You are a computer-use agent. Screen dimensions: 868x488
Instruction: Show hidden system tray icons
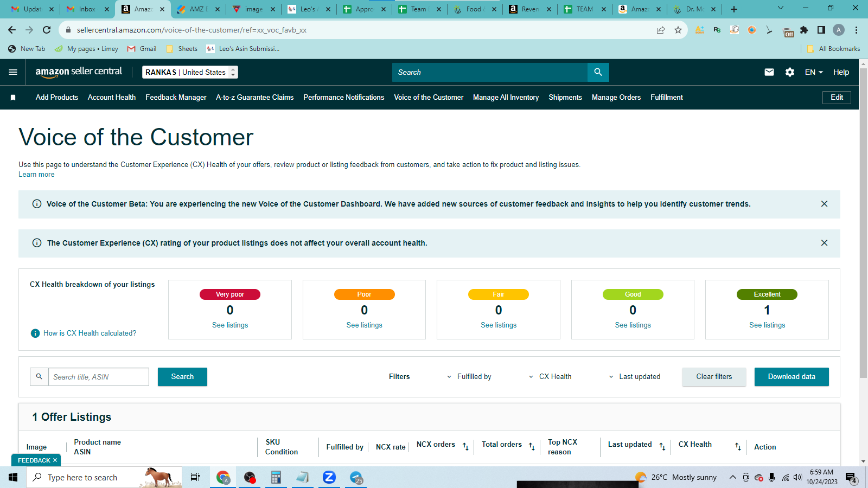click(732, 477)
